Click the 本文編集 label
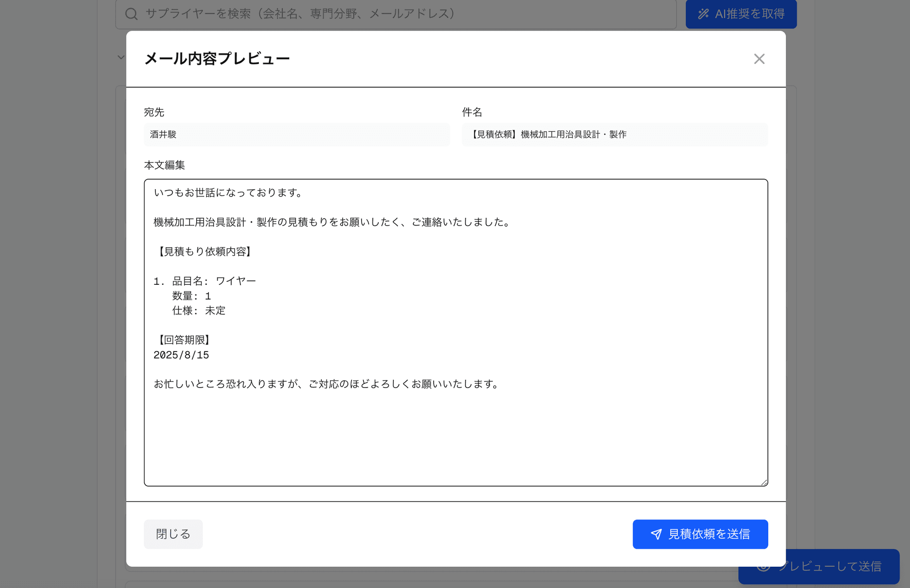The height and width of the screenshot is (588, 910). 164,165
